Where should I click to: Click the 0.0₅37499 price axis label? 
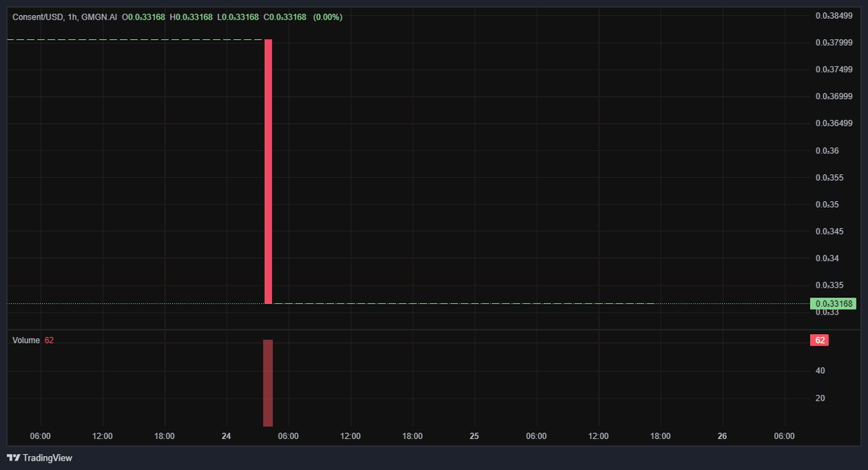[834, 69]
